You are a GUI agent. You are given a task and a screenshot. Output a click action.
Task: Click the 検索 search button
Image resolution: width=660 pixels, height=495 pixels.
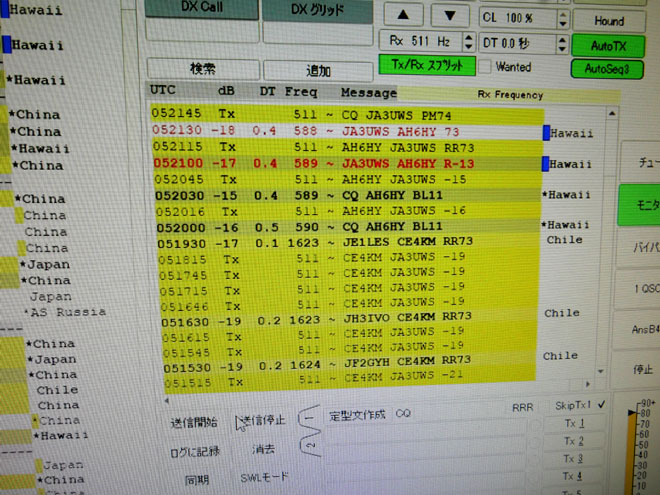coord(201,69)
